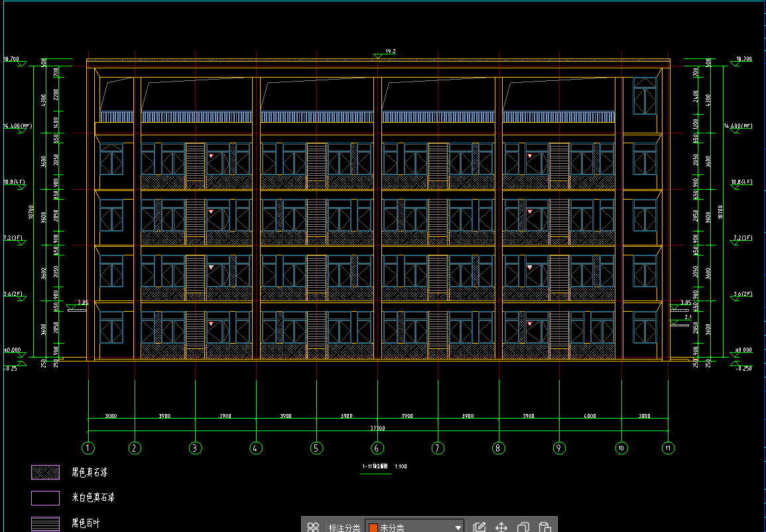Click the orange swatch beside 未分类
Image resolution: width=766 pixels, height=532 pixels.
(x=373, y=527)
